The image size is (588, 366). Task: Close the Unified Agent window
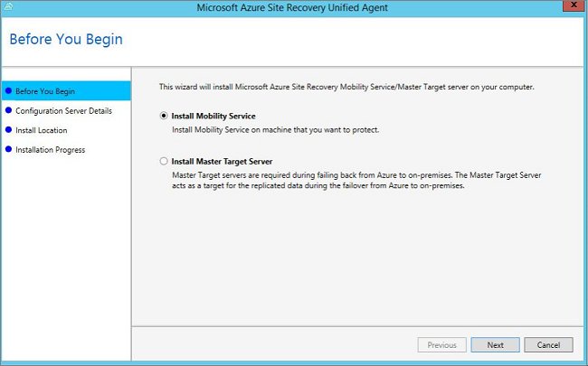pyautogui.click(x=574, y=5)
